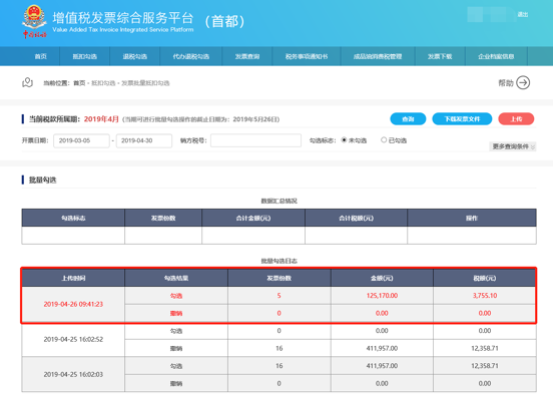This screenshot has height=401, width=553.
Task: Click the 帮助 help text
Action: (506, 83)
